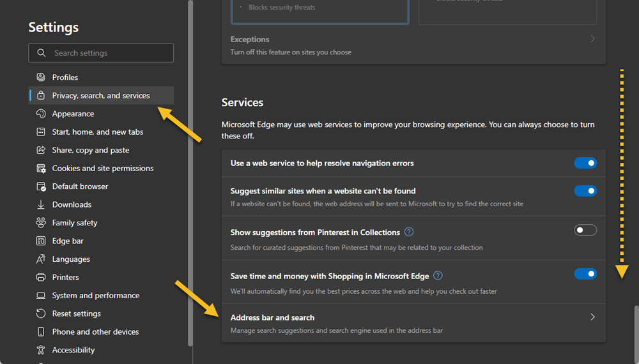639x364 pixels.
Task: Click 'Blocks security threats' text
Action: point(282,7)
